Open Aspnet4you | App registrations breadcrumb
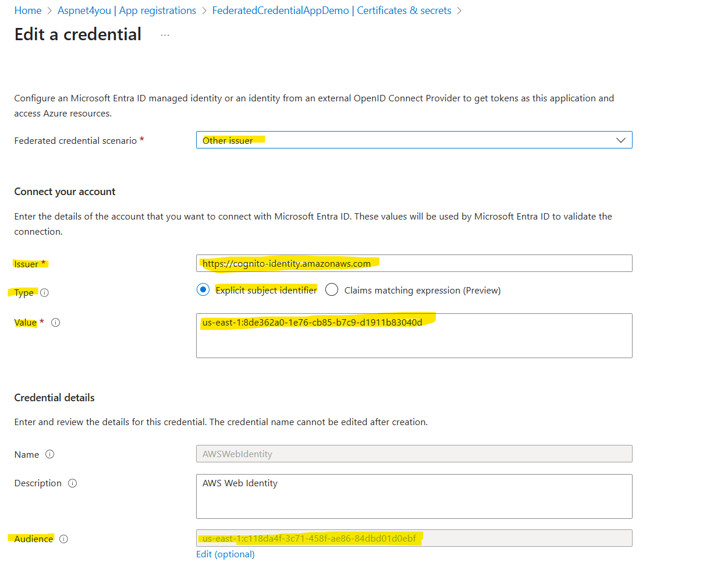 coord(127,10)
